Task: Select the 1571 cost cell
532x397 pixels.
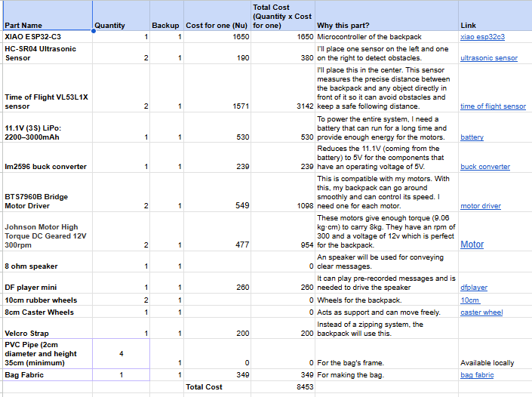Action: (217, 88)
